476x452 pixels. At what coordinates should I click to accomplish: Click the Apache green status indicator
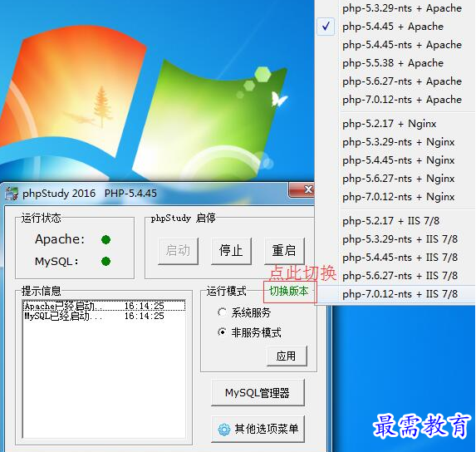(x=106, y=240)
